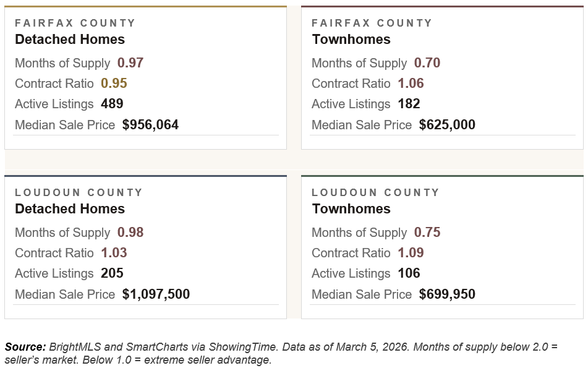Viewport: 588px width, 368px height.
Task: Click the 1.09 contract ratio value
Action: pos(411,253)
